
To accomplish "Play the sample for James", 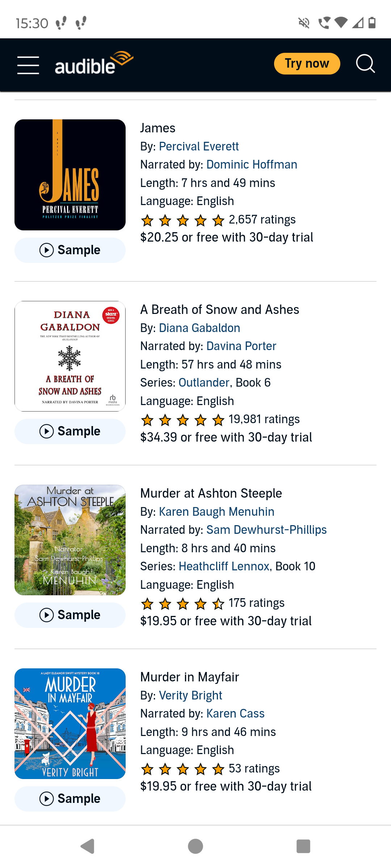I will pos(70,250).
